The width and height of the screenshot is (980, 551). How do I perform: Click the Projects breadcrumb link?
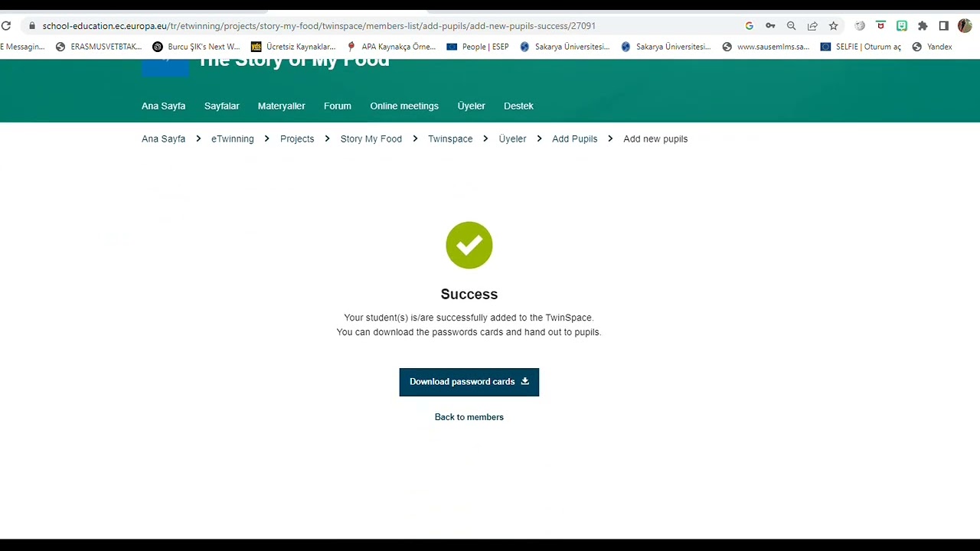click(x=297, y=139)
